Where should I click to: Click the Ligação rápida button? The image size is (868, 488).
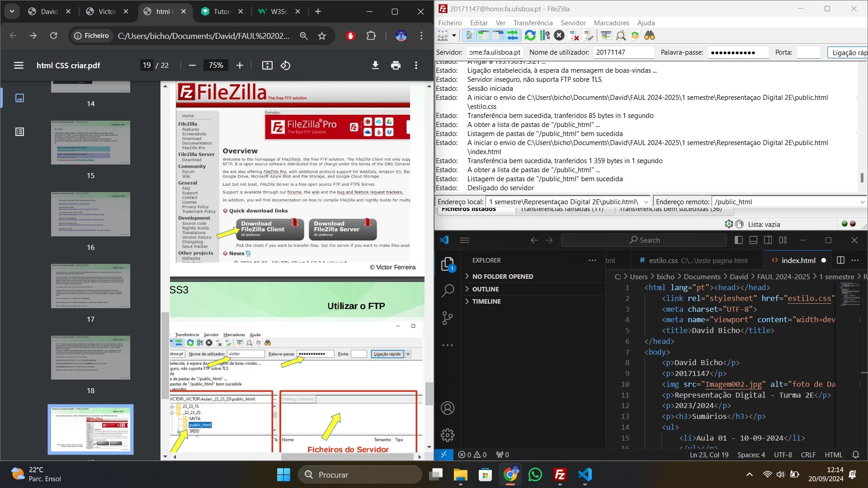(848, 52)
